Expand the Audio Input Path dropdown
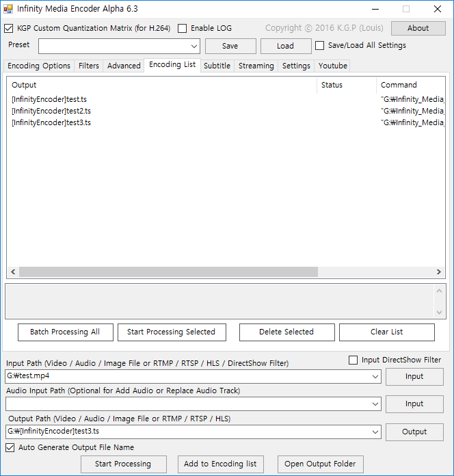Image resolution: width=454 pixels, height=476 pixels. click(375, 404)
